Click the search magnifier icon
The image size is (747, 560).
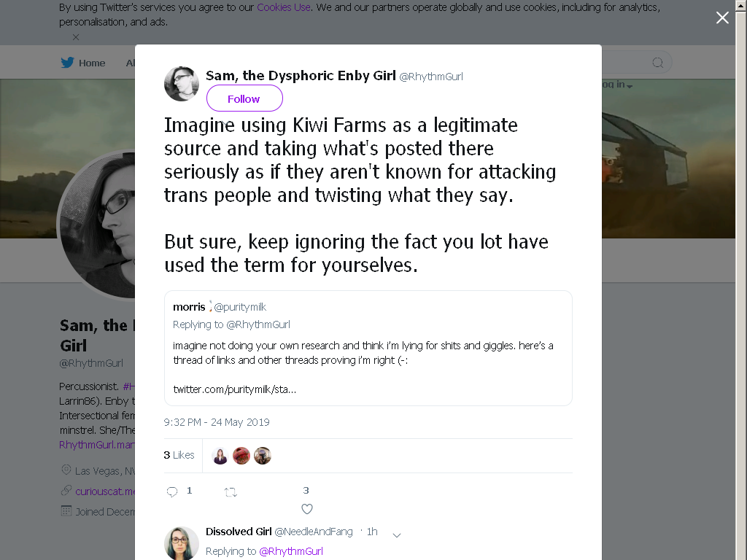[x=657, y=63]
